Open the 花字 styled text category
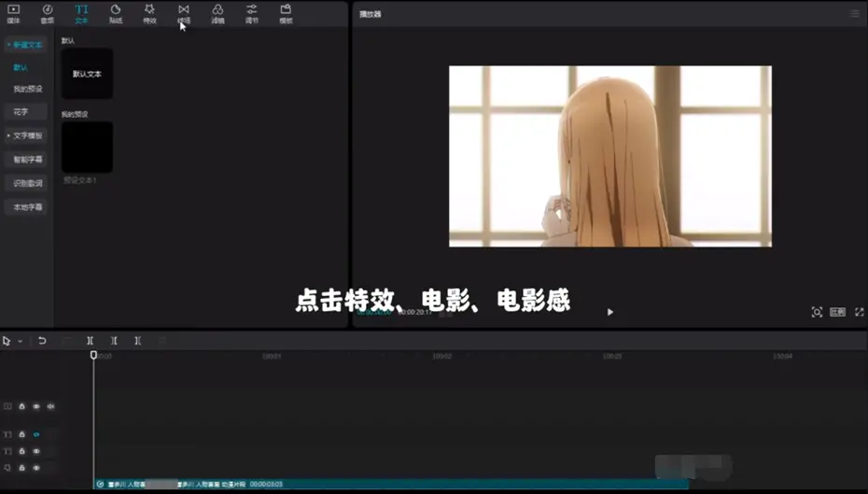Image resolution: width=868 pixels, height=494 pixels. pos(25,112)
